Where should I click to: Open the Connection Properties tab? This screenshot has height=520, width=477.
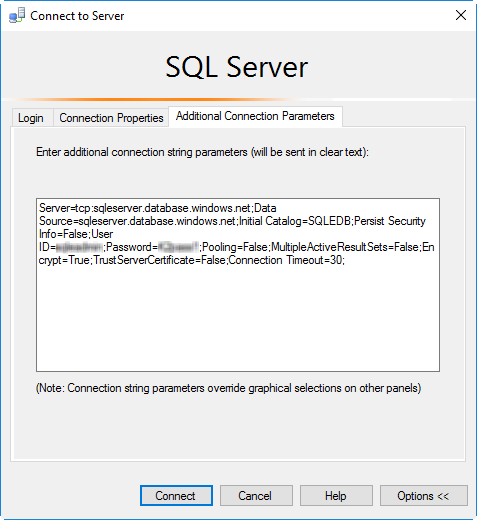pos(111,118)
